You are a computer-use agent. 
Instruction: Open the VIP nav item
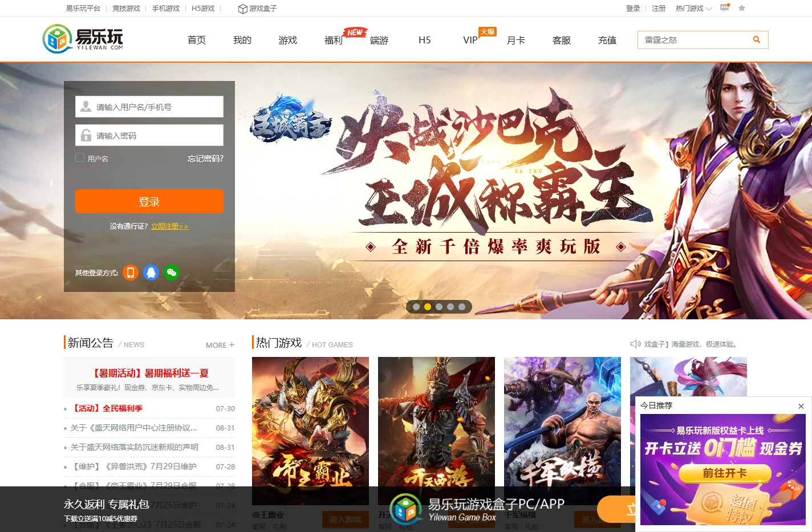pyautogui.click(x=470, y=40)
